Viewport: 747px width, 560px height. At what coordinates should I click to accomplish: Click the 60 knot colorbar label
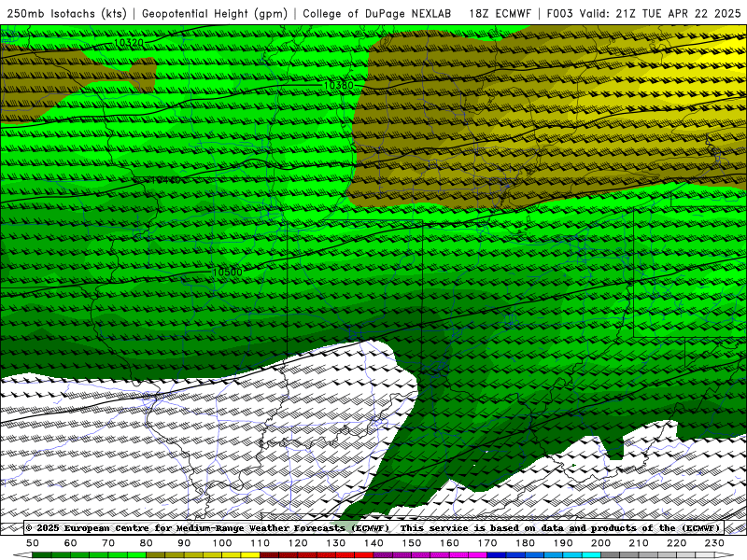tap(71, 543)
